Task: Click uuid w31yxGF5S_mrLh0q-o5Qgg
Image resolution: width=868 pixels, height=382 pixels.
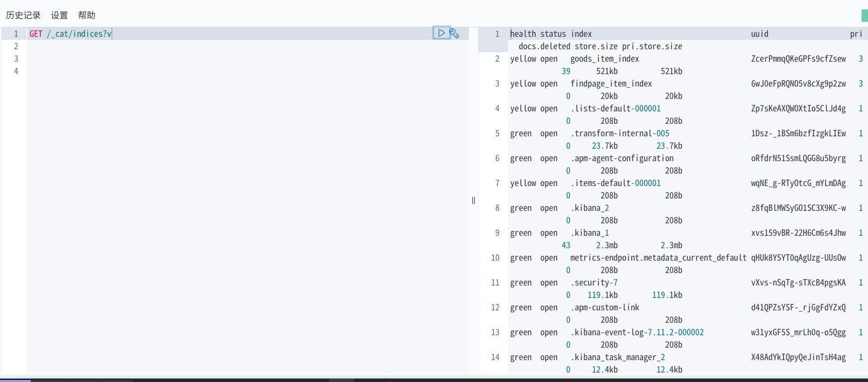Action: [798, 332]
